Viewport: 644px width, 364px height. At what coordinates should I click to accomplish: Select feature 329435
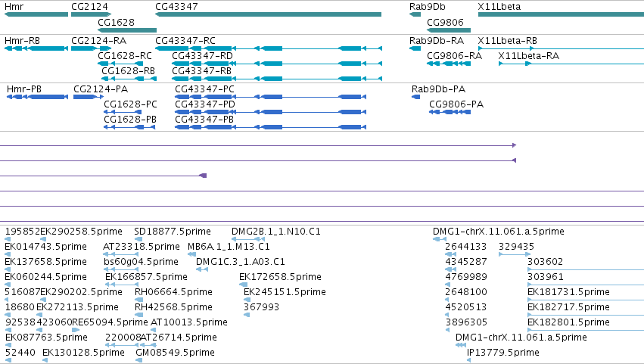[x=515, y=254]
